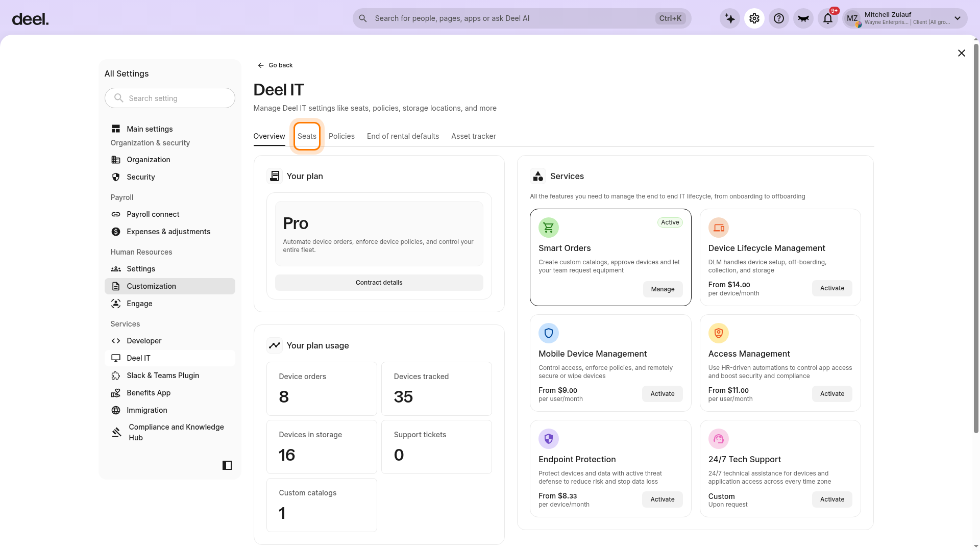980x551 pixels.
Task: Click the Endpoint Protection shield icon
Action: pos(549,439)
